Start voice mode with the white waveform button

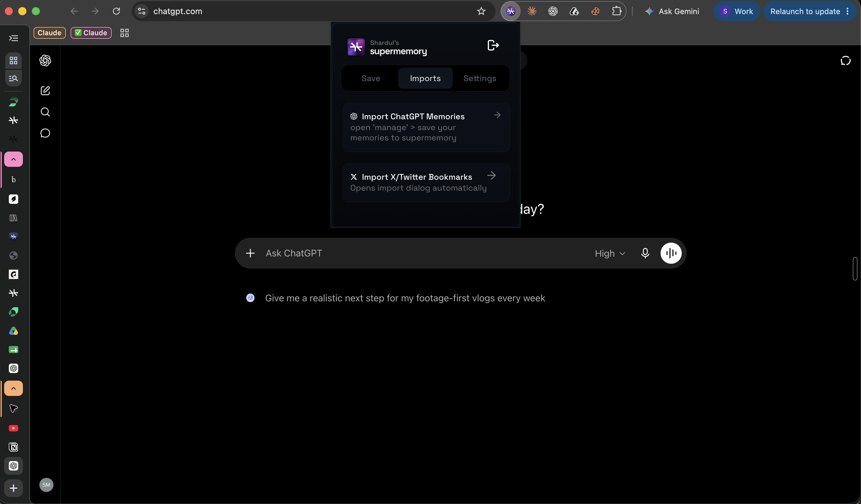click(671, 253)
